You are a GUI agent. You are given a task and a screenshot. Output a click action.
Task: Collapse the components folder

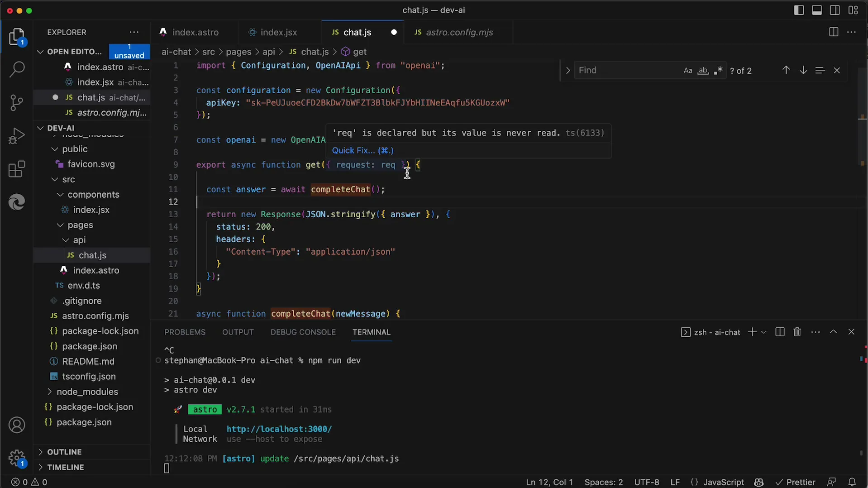[x=60, y=195]
